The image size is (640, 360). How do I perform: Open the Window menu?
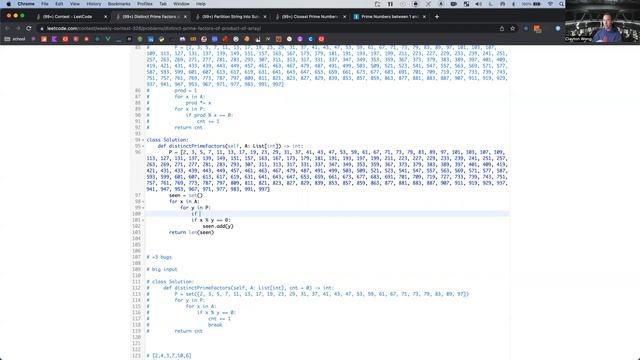[181, 4]
